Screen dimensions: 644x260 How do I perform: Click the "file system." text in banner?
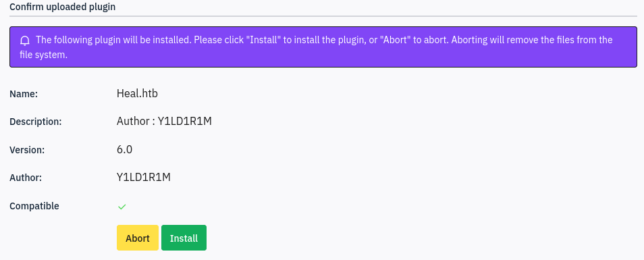click(x=43, y=55)
